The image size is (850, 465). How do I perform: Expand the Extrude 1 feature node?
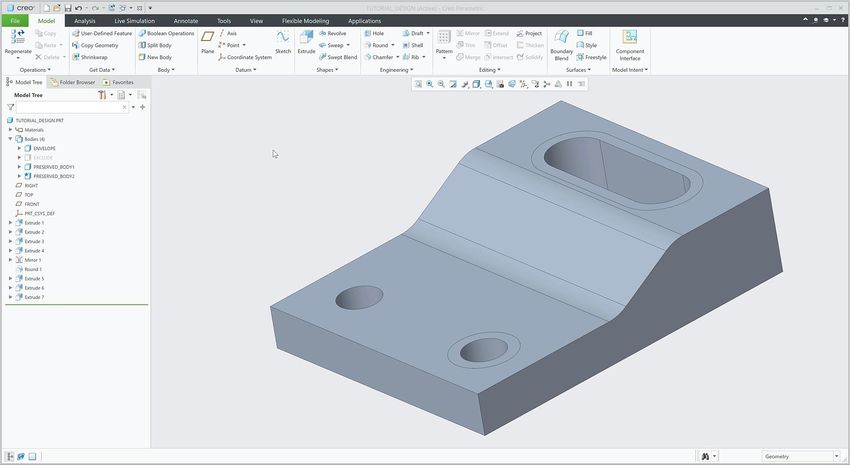point(10,222)
